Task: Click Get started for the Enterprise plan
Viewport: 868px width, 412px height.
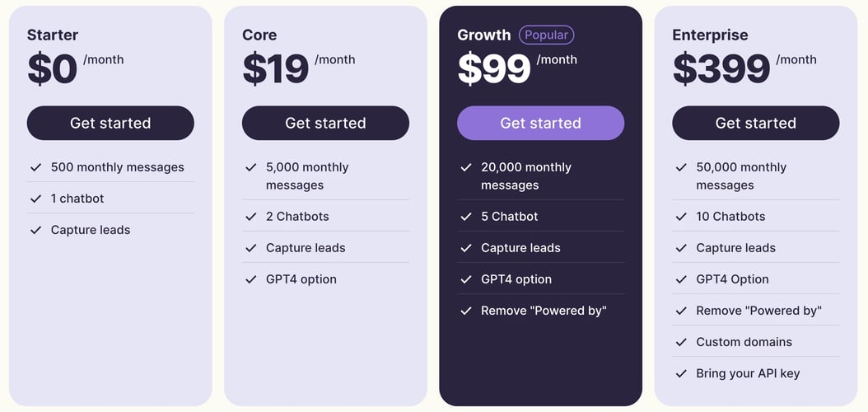Action: (756, 123)
